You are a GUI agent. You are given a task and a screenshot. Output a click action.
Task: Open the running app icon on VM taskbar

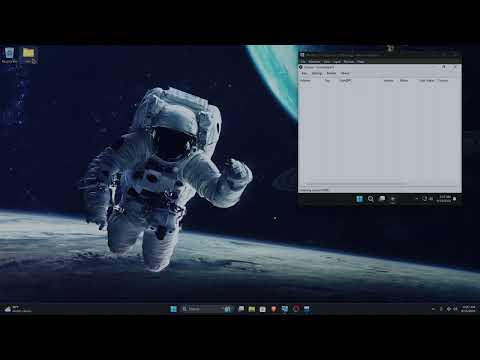click(x=393, y=199)
